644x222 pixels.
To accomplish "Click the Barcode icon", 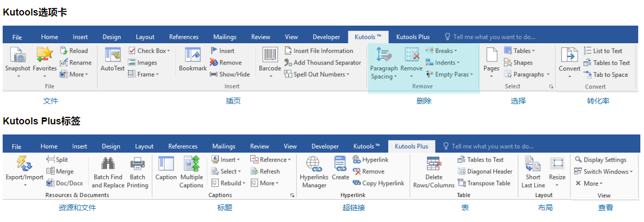I will [270, 55].
